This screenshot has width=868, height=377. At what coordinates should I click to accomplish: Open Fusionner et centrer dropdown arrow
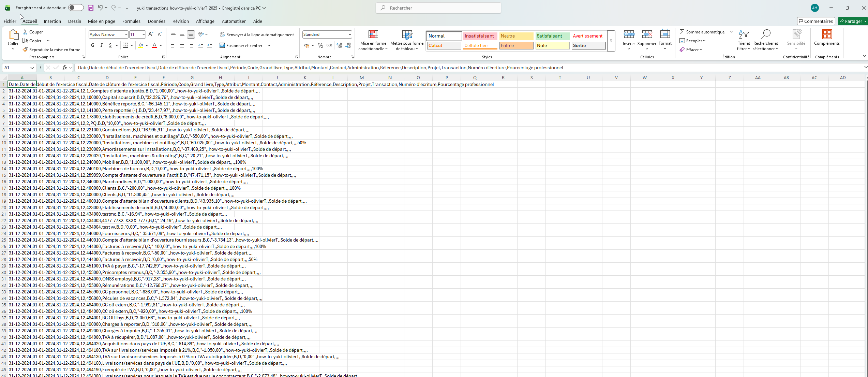tap(269, 45)
